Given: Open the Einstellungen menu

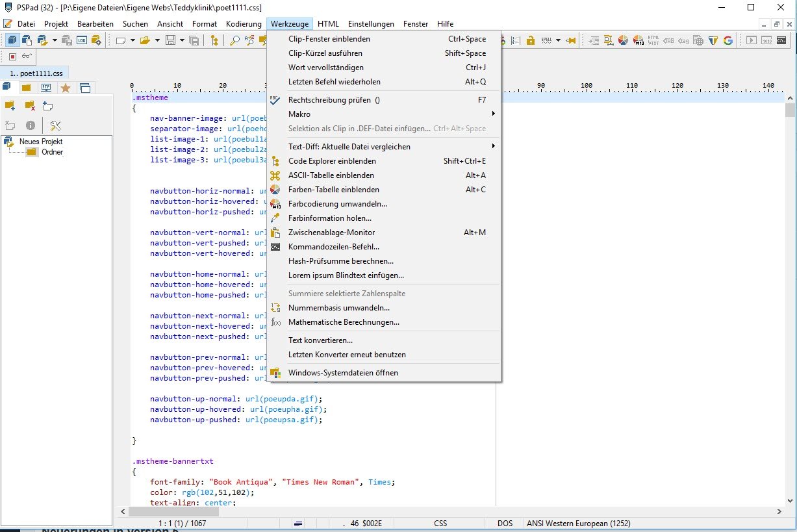Looking at the screenshot, I should click(370, 24).
